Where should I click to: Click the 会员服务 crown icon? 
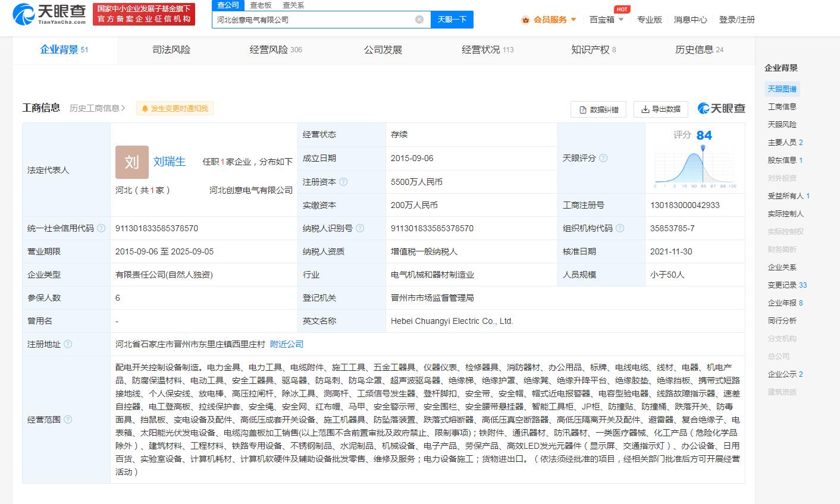[525, 20]
